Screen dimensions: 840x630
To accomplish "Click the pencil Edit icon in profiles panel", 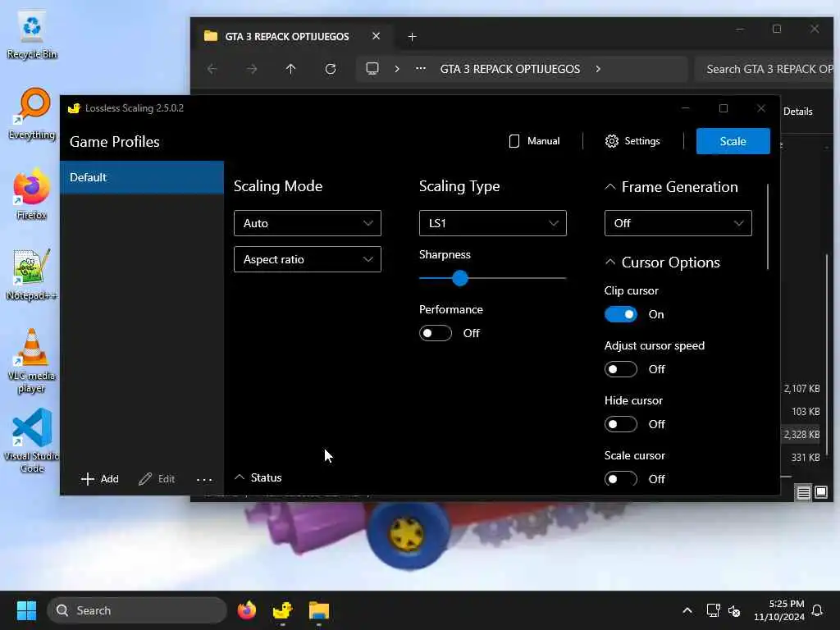I will click(x=145, y=479).
